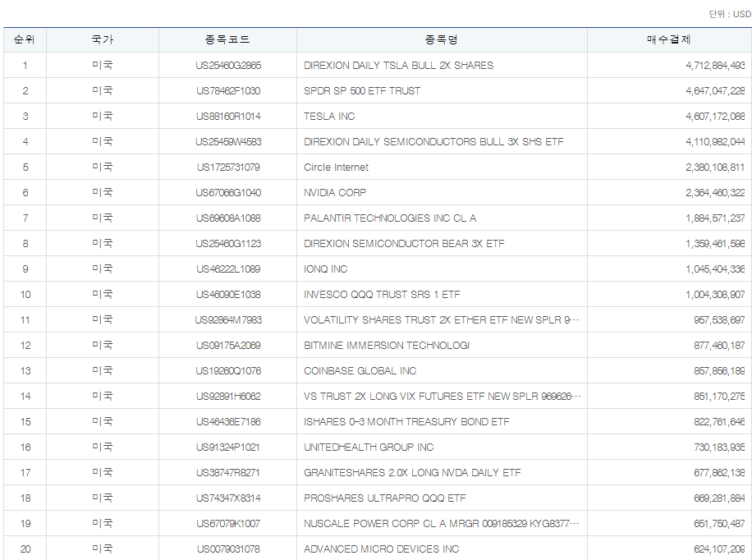The height and width of the screenshot is (560, 752).
Task: Select NUSCALE POWER CORP CL A entry
Action: [442, 523]
